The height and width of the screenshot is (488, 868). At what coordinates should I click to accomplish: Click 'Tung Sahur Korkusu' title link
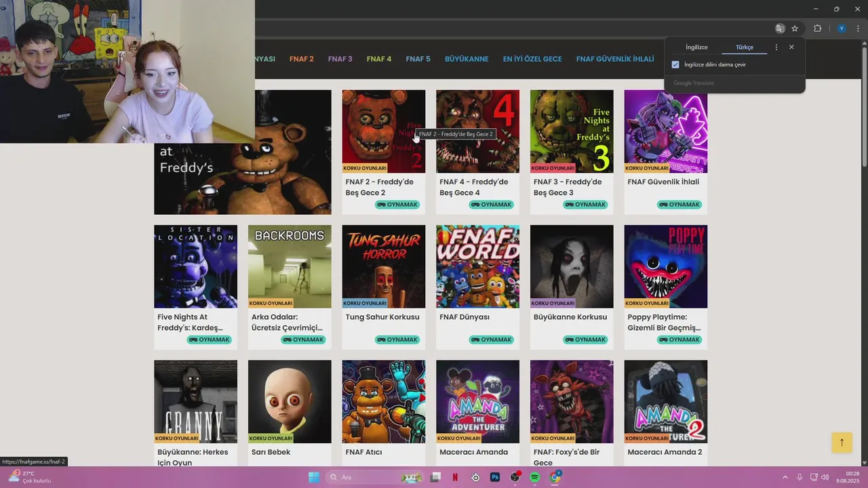pos(382,317)
